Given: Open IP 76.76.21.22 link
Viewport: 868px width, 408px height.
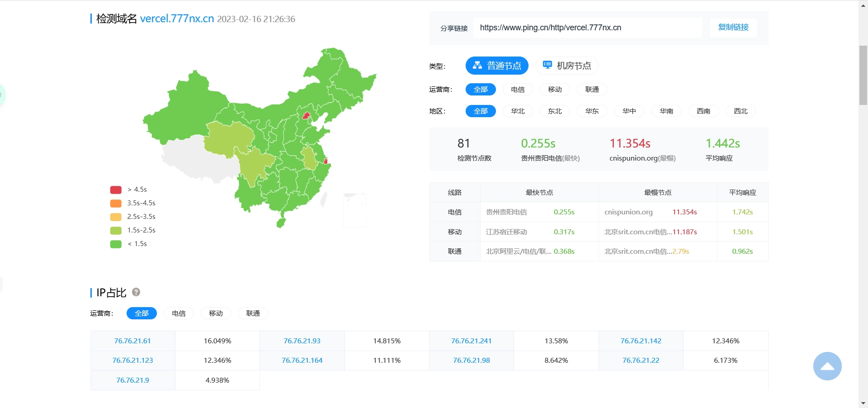Looking at the screenshot, I should [x=641, y=361].
